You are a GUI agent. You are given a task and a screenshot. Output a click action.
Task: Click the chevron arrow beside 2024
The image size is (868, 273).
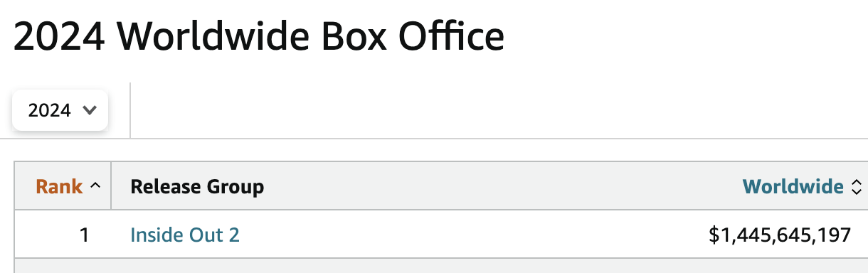90,110
